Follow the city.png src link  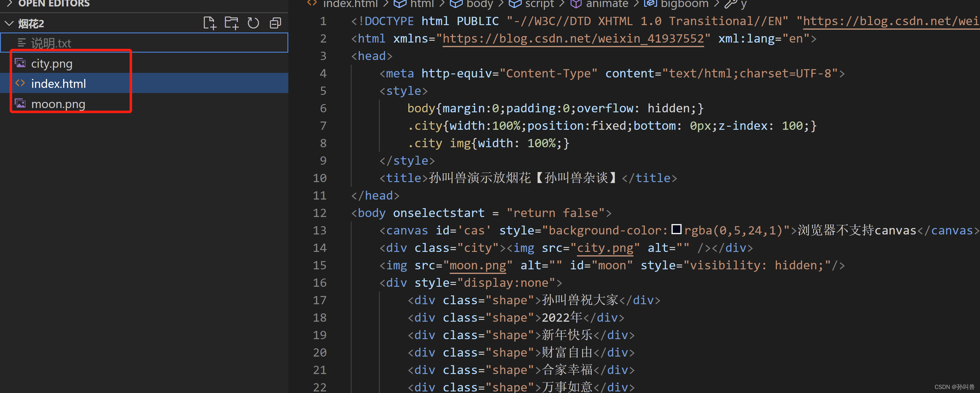click(605, 248)
